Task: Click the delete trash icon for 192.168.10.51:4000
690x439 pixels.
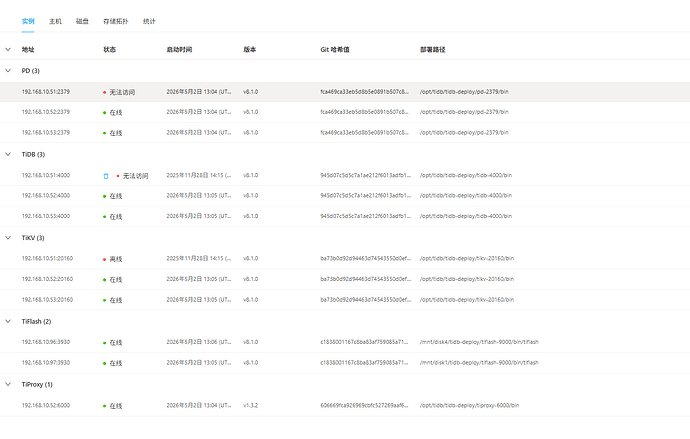Action: [x=106, y=176]
